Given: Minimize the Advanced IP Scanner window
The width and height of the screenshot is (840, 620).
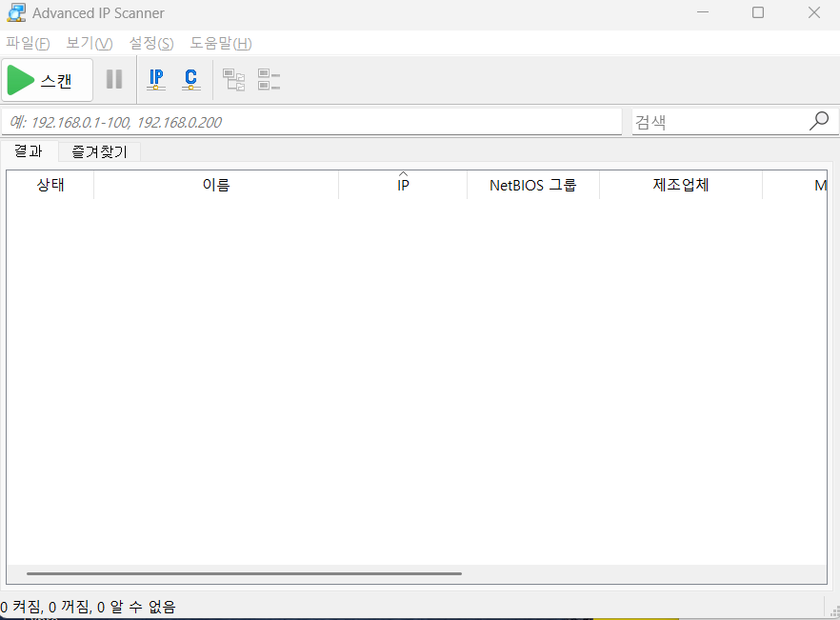Looking at the screenshot, I should point(703,12).
